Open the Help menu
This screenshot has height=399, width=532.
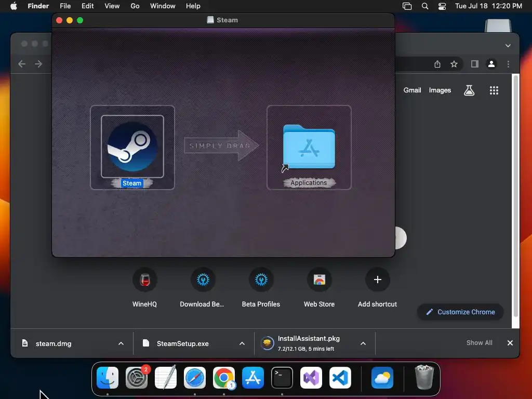(193, 6)
